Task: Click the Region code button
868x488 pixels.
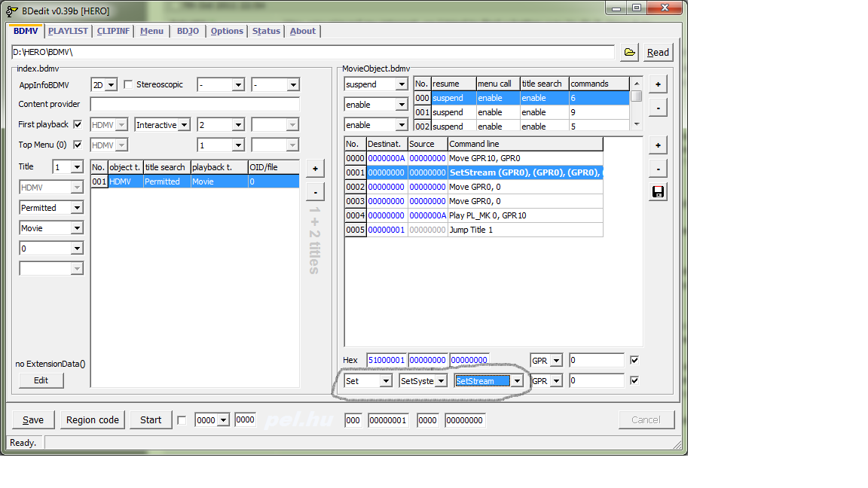Action: pos(92,420)
